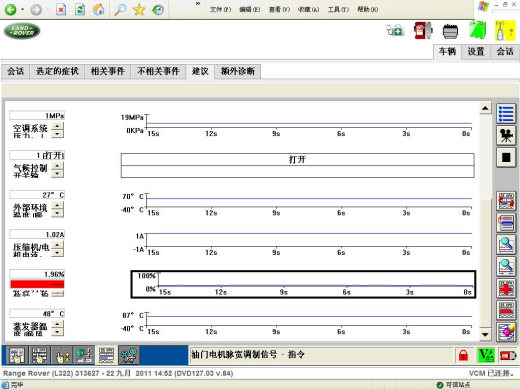
Task: Refresh page with green arrows icon
Action: 80,9
